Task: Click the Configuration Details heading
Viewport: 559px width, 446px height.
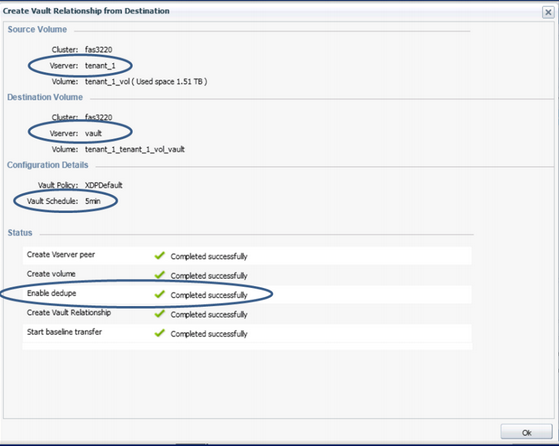Action: [48, 165]
